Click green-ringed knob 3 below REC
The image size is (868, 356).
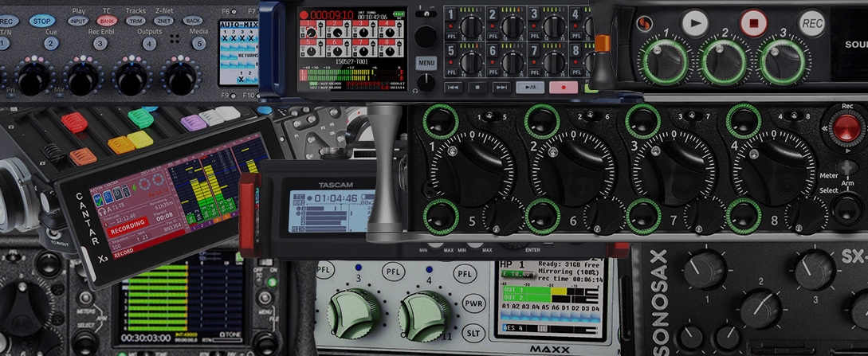pyautogui.click(x=782, y=62)
